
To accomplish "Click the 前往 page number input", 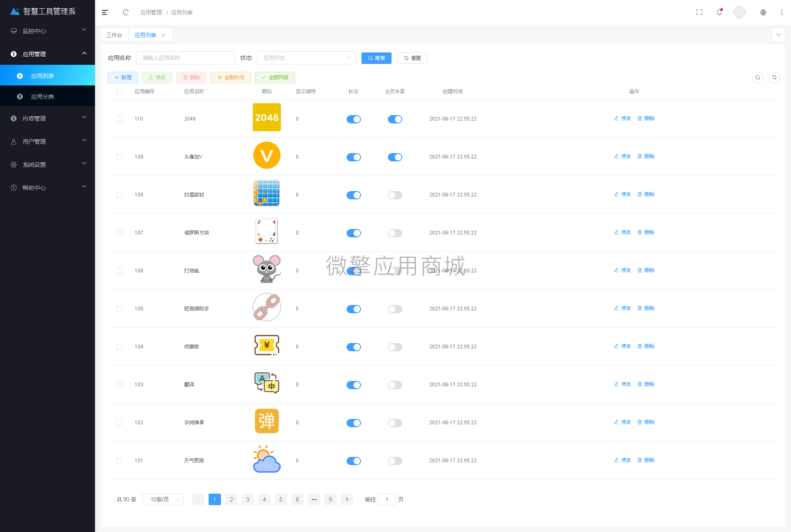I will (x=387, y=499).
